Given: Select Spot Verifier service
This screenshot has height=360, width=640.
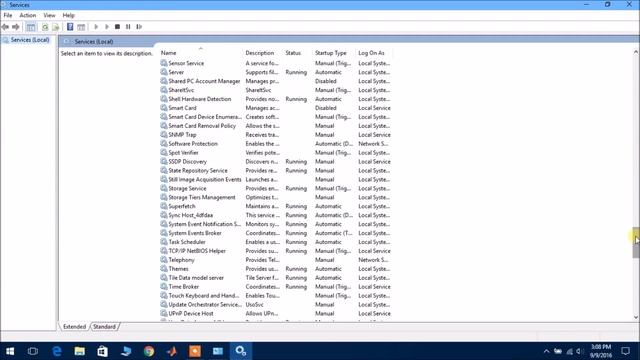Looking at the screenshot, I should pyautogui.click(x=183, y=153).
